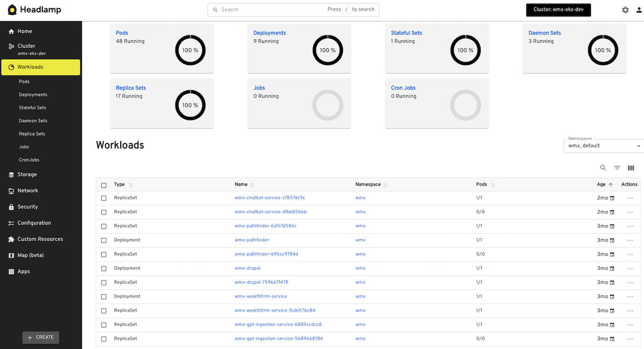Click the Headlamp logo icon
The width and height of the screenshot is (644, 349).
(x=12, y=10)
